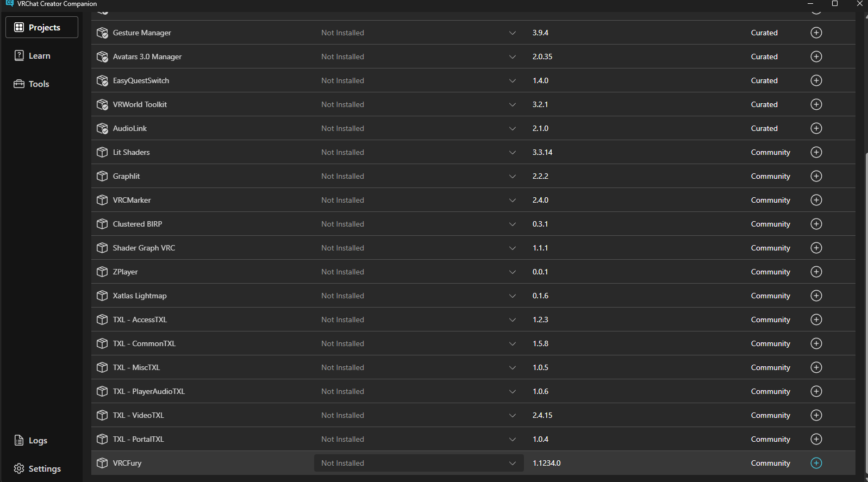Click the vertical scrollbar of package list
Screen dimensions: 868x482
(865, 315)
